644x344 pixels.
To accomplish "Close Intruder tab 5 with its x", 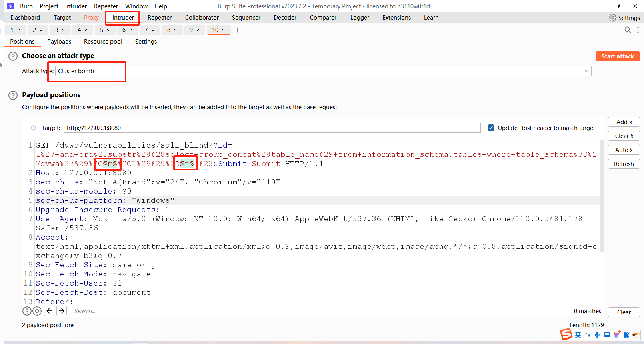I will (108, 30).
